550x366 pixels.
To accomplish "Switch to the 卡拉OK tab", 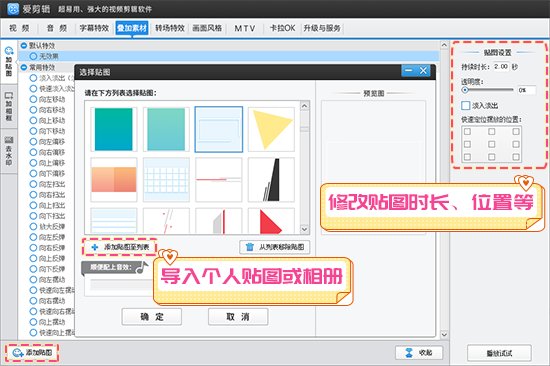I will pyautogui.click(x=282, y=28).
